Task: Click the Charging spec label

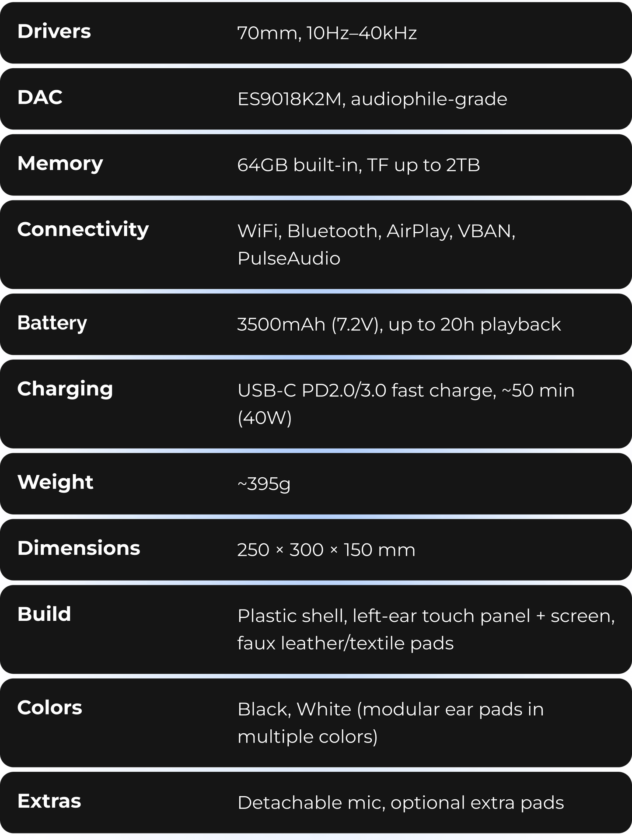Action: coord(65,389)
